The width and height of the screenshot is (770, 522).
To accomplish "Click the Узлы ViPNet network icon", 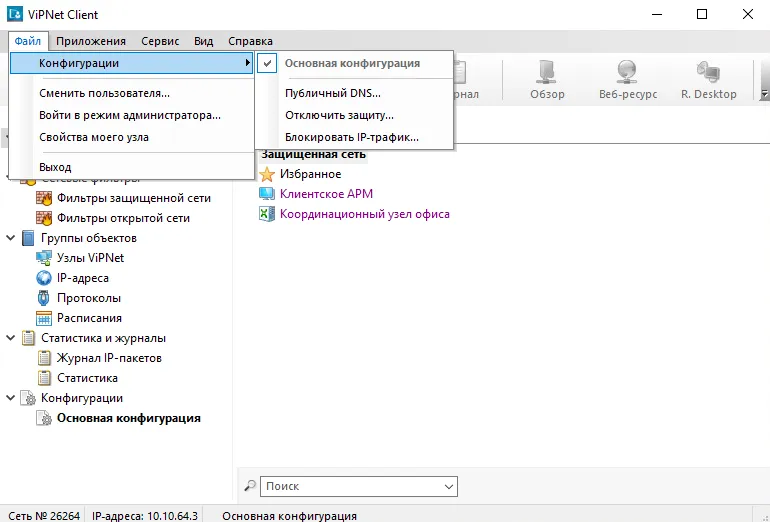I will click(44, 258).
